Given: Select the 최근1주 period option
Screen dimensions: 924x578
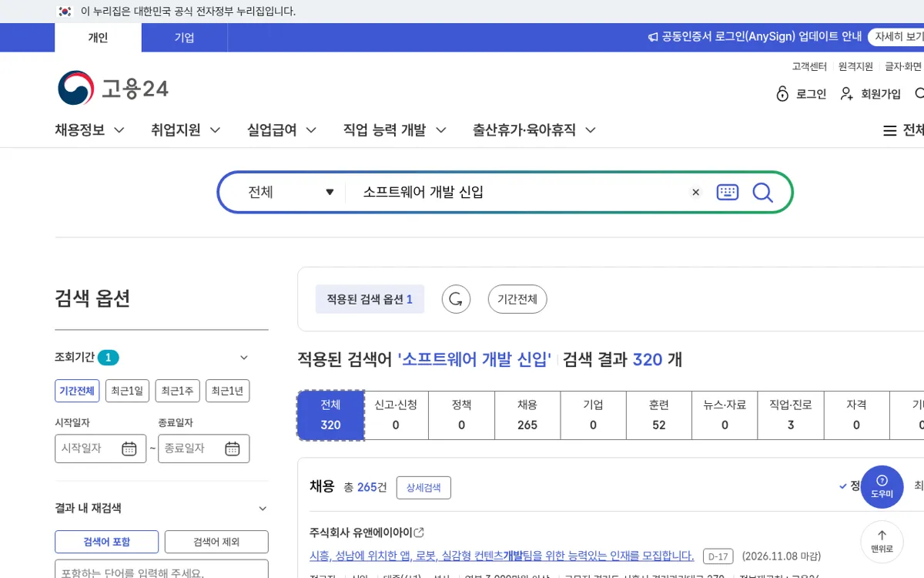Looking at the screenshot, I should (x=177, y=391).
